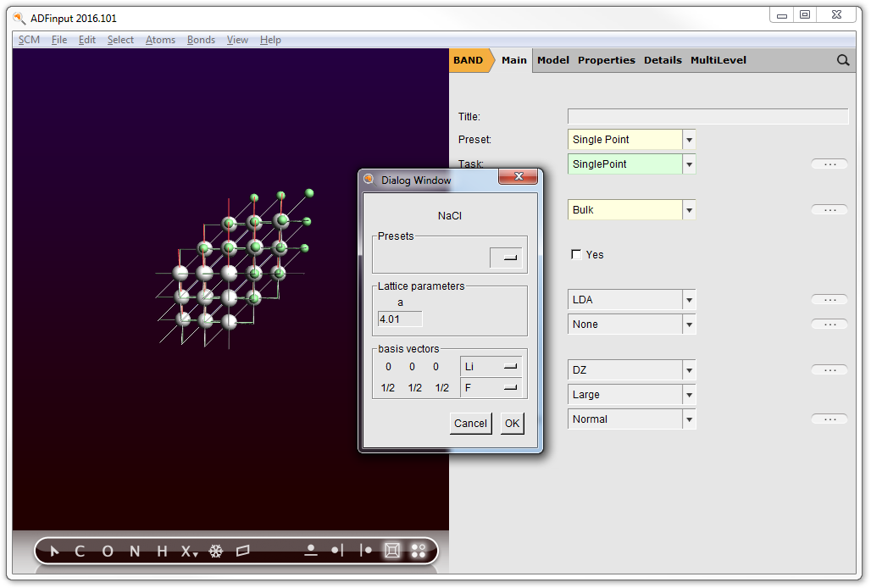Image resolution: width=871 pixels, height=588 pixels.
Task: Select the pointer arrow tool
Action: [54, 551]
